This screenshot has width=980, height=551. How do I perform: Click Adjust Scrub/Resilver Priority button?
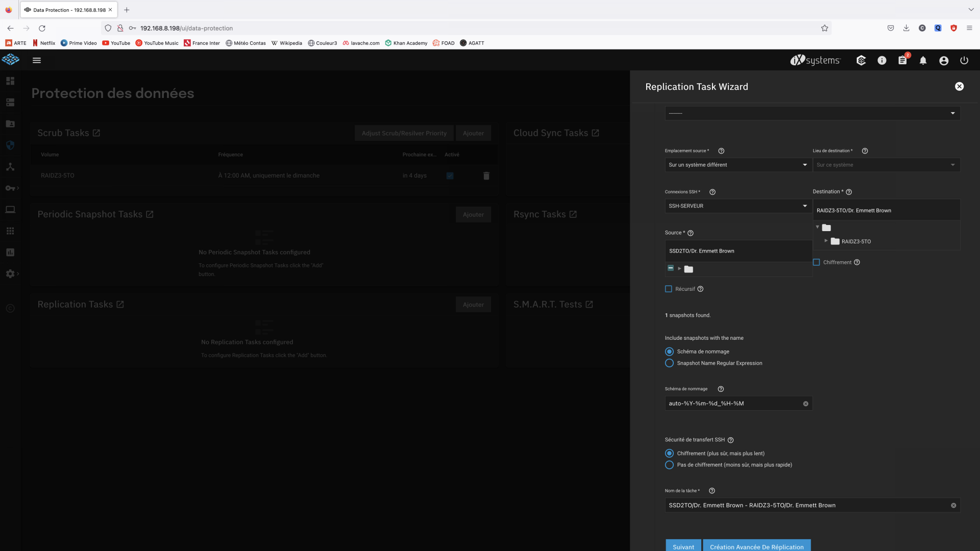[404, 133]
